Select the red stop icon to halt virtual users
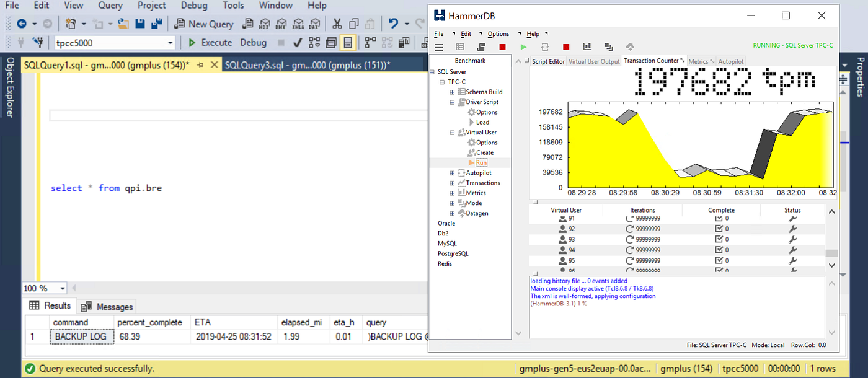The width and height of the screenshot is (868, 378). [565, 46]
